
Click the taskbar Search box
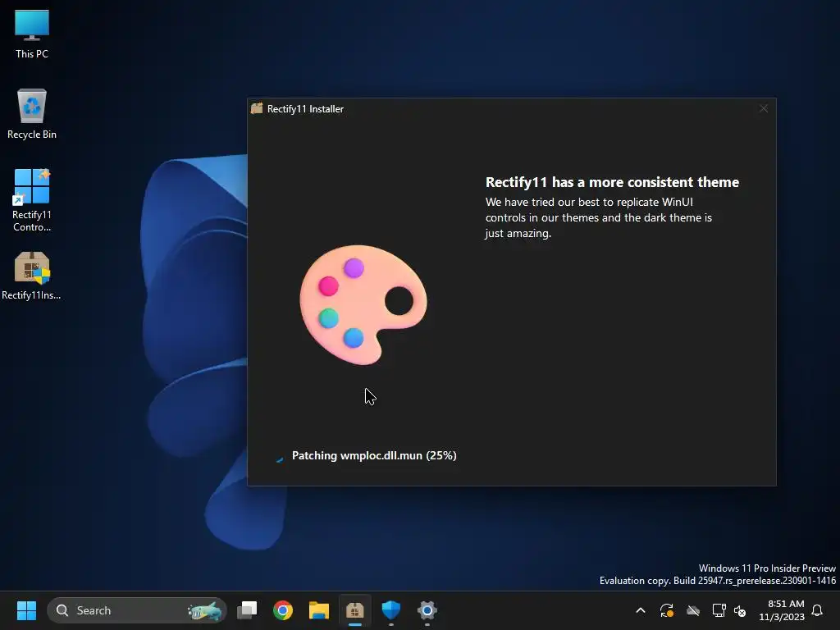(137, 610)
